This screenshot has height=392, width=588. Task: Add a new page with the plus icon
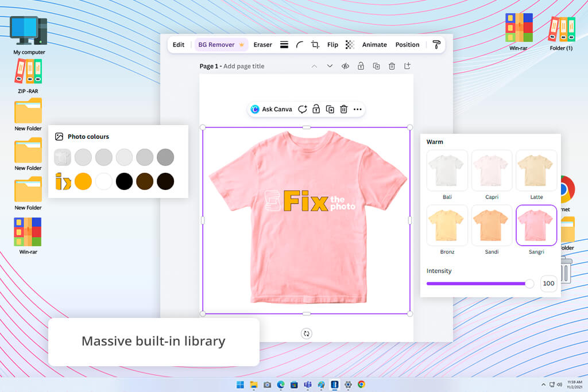click(407, 66)
